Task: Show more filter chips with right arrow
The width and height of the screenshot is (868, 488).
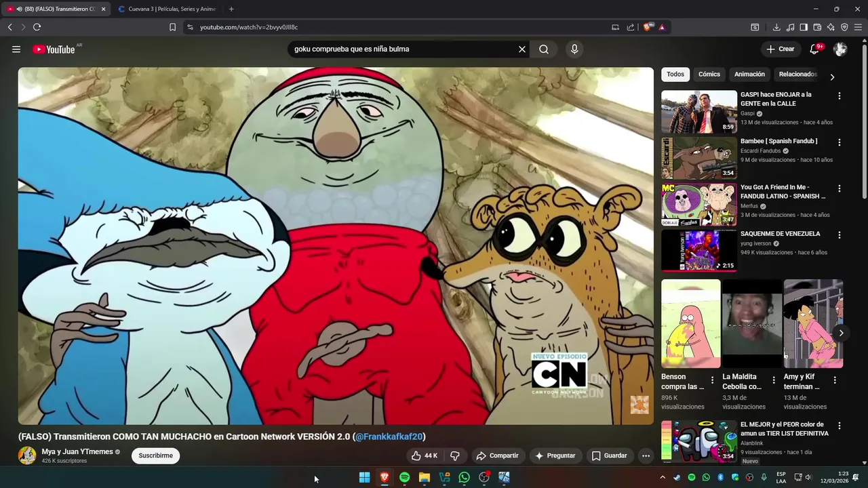Action: [832, 77]
